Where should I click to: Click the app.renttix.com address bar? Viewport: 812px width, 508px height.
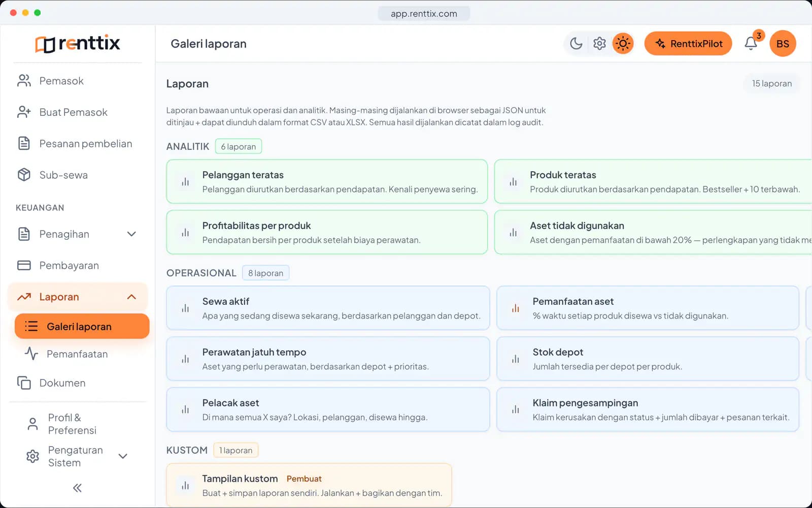424,14
